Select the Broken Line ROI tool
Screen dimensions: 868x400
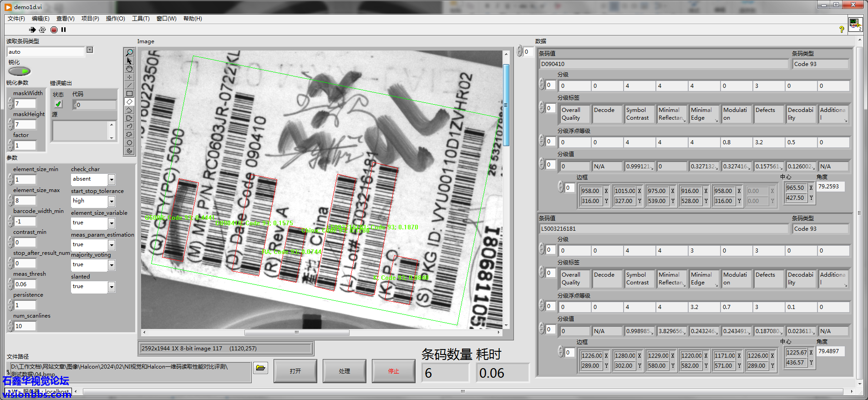[129, 110]
